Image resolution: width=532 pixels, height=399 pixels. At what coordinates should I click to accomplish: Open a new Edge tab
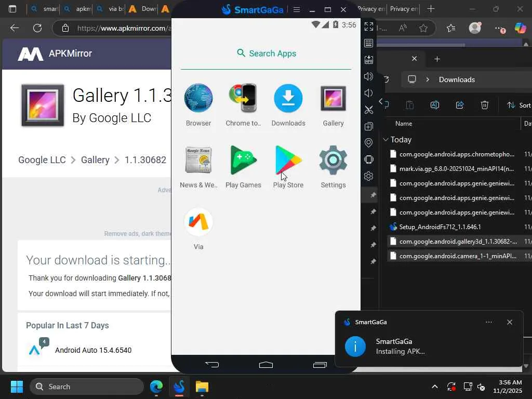point(431,9)
